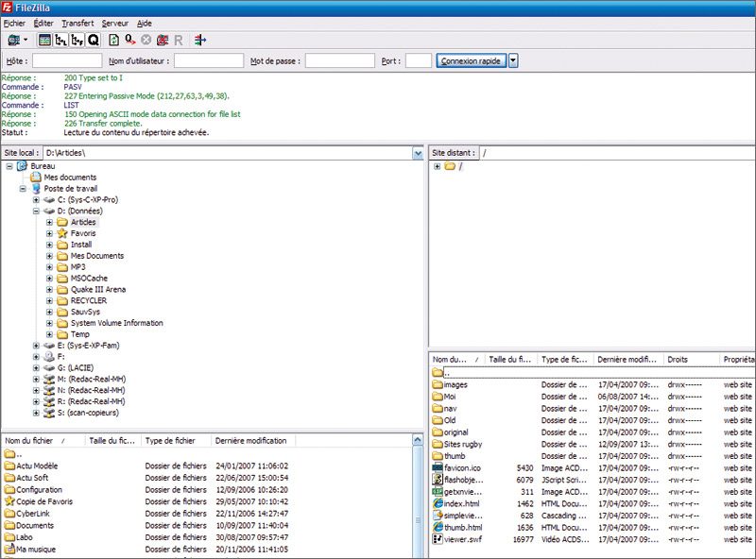
Task: Refresh file and folder lists
Action: tap(113, 40)
